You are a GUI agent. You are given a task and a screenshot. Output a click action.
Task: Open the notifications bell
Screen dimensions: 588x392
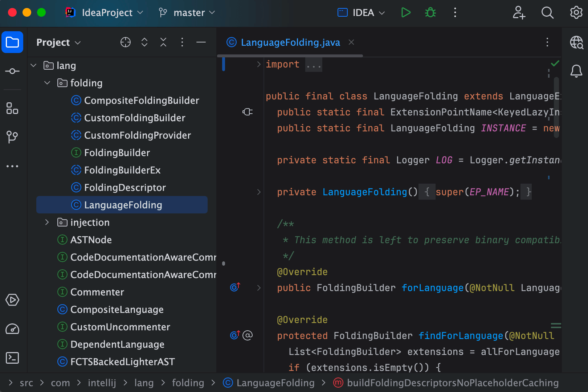click(x=576, y=71)
